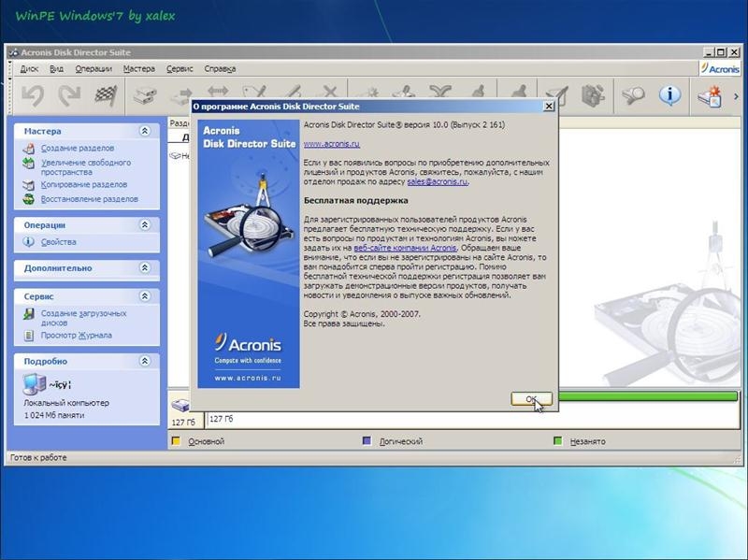Open the Сервис menu

point(180,68)
